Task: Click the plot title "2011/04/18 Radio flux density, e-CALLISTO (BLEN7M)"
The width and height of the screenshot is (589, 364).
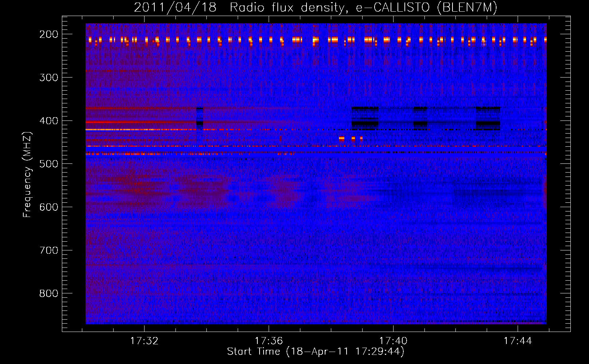Action: click(316, 8)
